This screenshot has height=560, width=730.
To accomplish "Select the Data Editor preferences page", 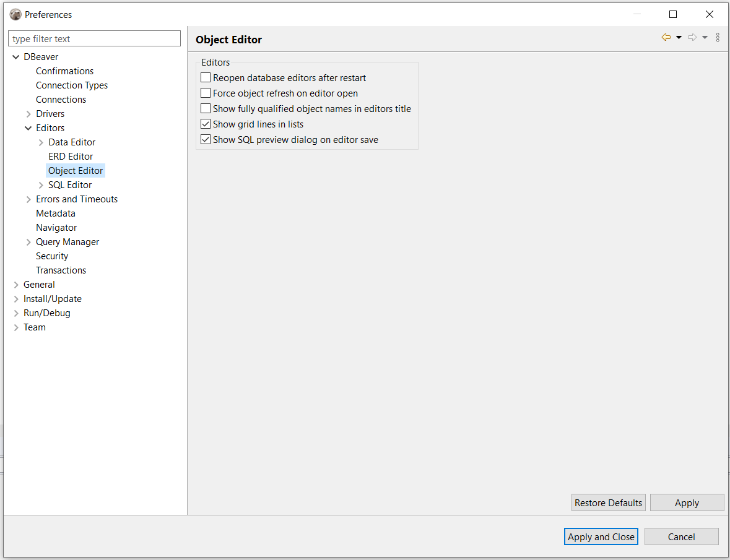I will [x=72, y=142].
